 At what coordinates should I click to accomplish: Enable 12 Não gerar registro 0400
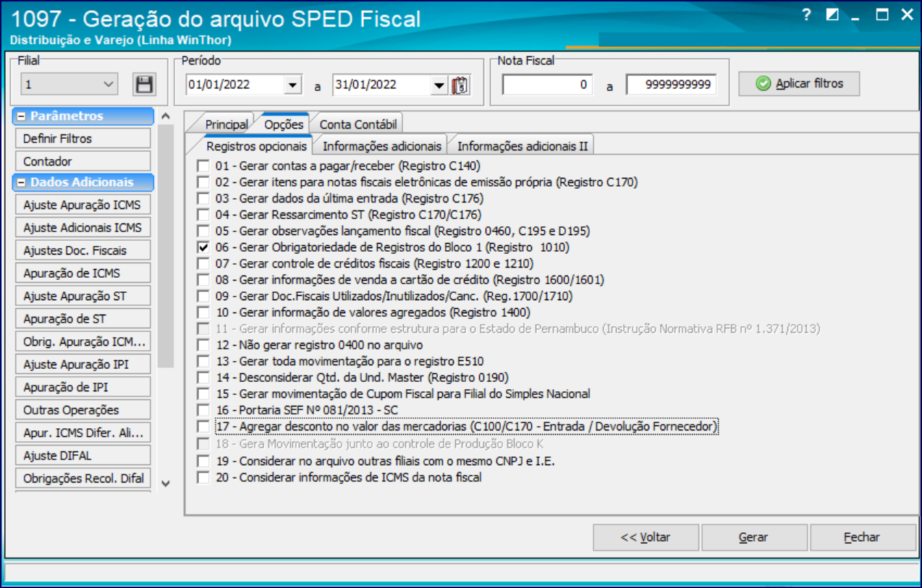click(203, 345)
